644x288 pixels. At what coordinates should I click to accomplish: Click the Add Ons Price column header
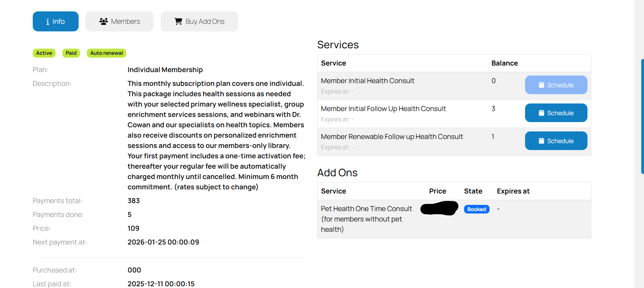point(437,191)
